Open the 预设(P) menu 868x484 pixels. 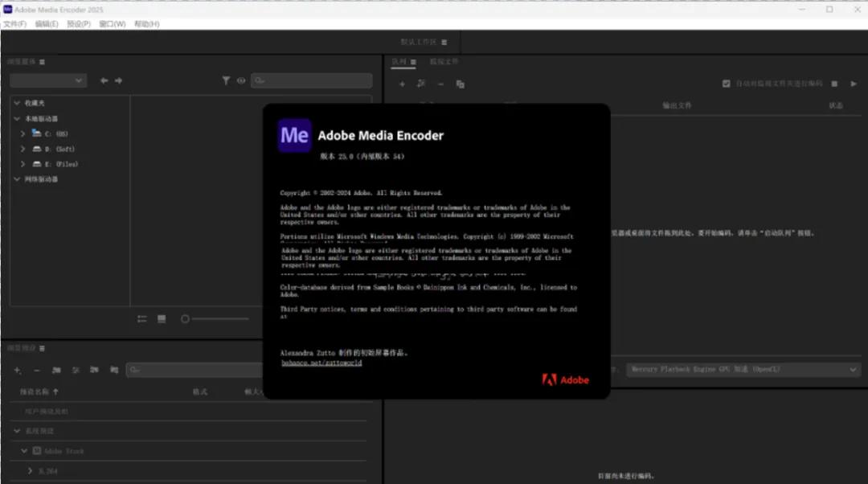click(79, 24)
